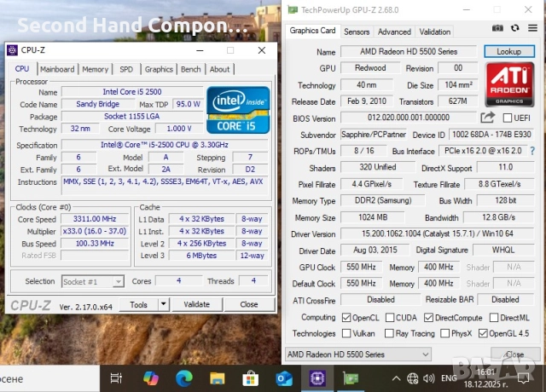This screenshot has height=392, width=546.
Task: Click the CPU Specification field text
Action: coord(165,145)
